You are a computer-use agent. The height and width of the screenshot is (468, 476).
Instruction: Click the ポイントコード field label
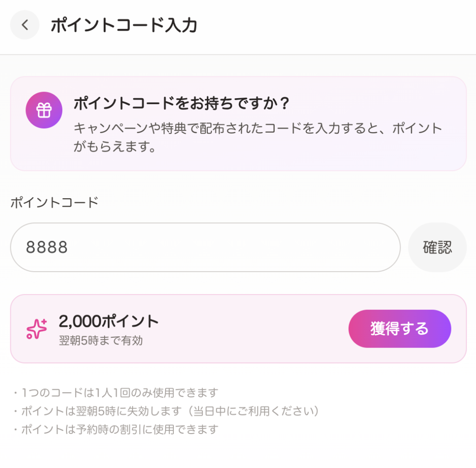54,203
